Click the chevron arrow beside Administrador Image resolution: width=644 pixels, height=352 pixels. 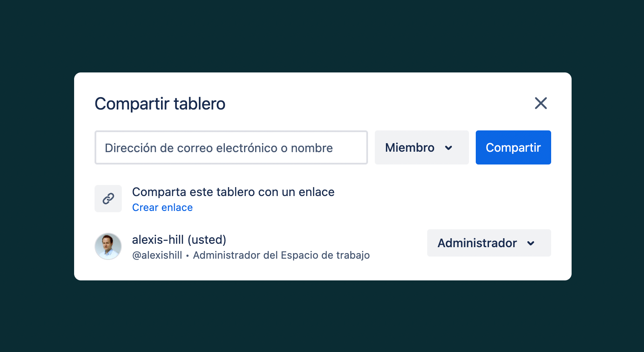[531, 243]
